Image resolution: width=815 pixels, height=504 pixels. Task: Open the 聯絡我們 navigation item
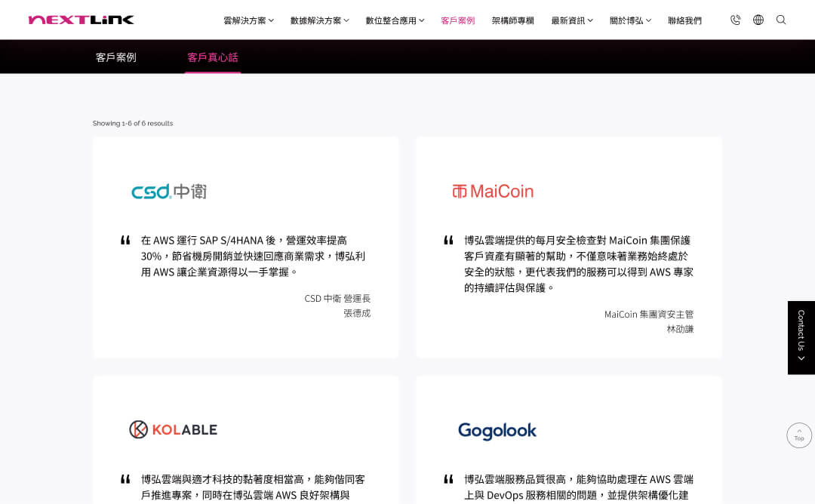click(x=684, y=20)
